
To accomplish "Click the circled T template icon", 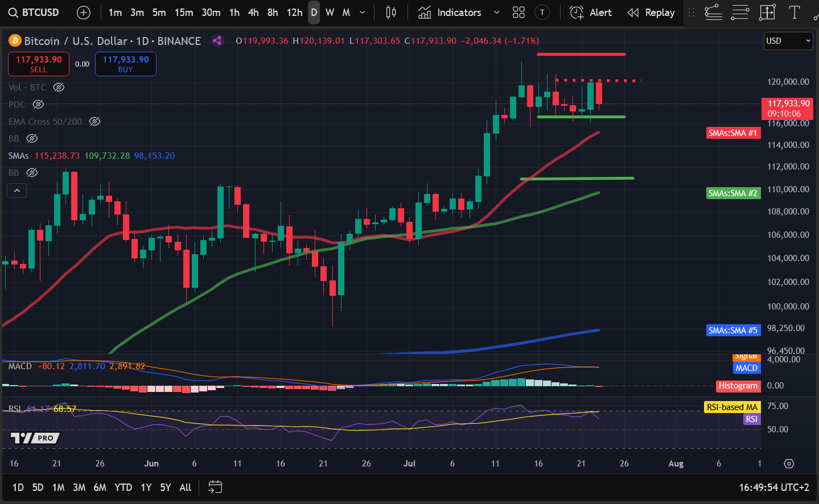I will pyautogui.click(x=542, y=13).
